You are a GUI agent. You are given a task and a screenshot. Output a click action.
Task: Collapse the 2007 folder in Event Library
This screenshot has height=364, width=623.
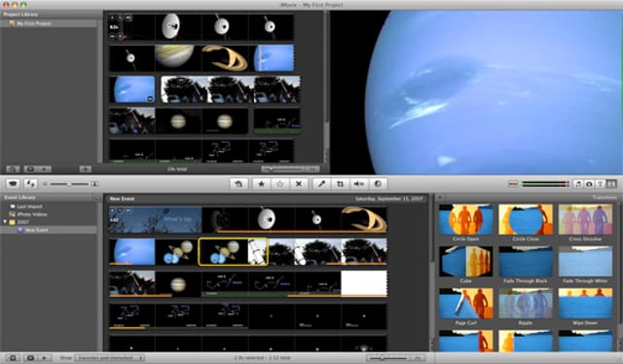(5, 222)
